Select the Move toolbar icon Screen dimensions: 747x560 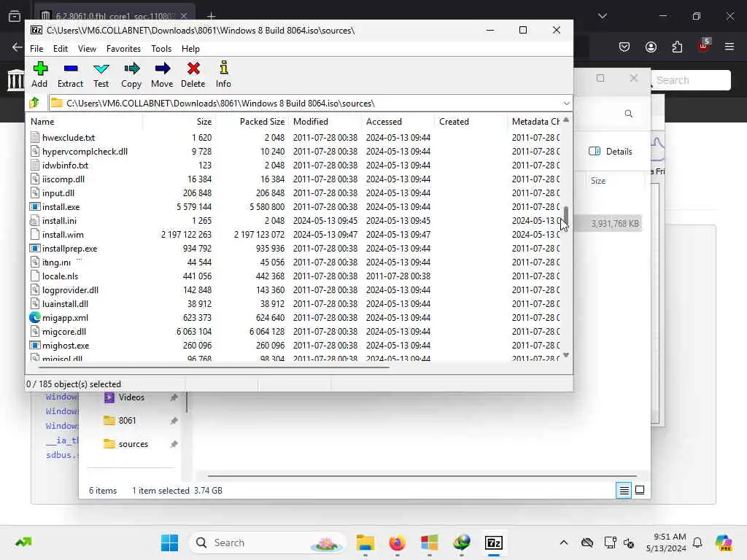[x=162, y=69]
